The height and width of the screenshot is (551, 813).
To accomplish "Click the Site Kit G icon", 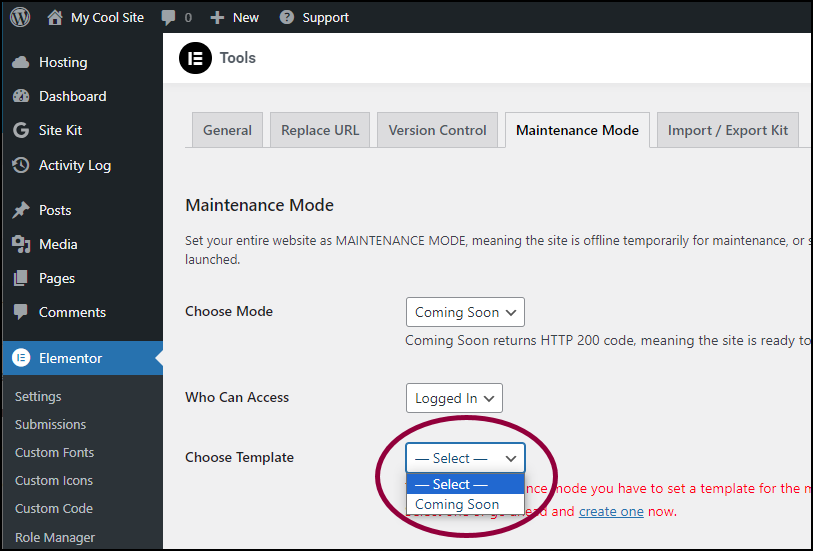I will pyautogui.click(x=21, y=130).
